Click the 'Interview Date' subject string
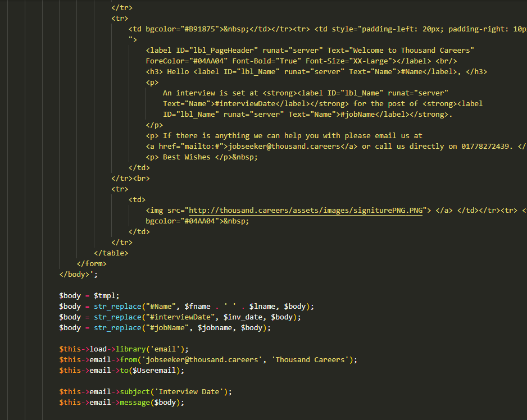 coord(193,391)
